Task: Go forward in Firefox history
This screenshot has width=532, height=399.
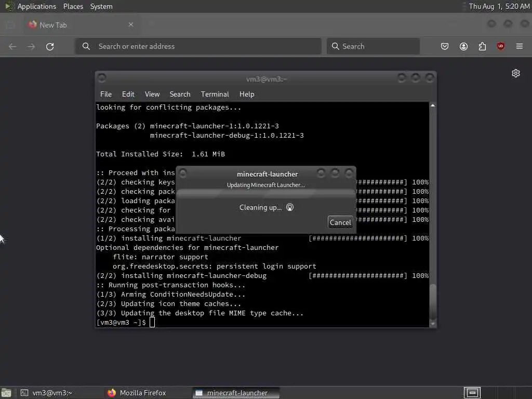Action: 31,46
